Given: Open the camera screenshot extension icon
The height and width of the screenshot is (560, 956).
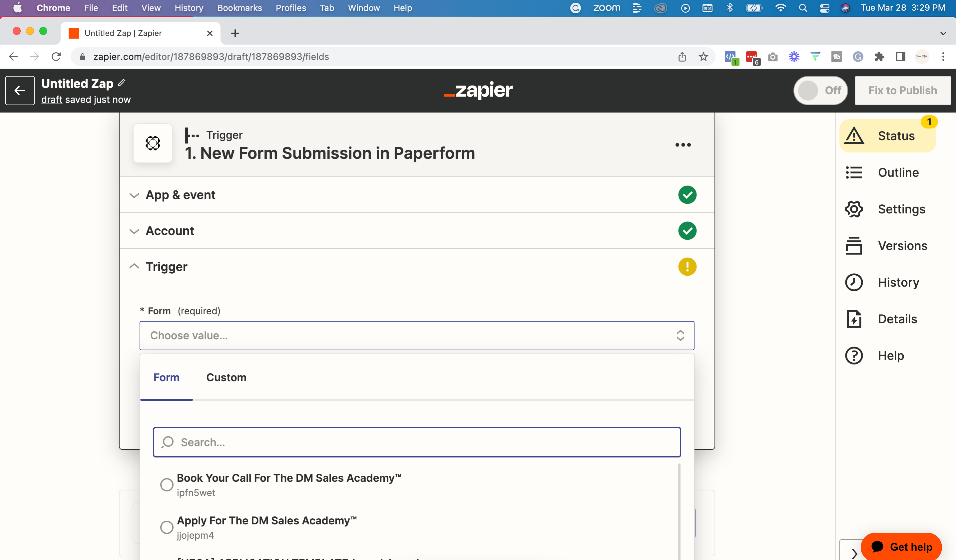Looking at the screenshot, I should [x=772, y=57].
